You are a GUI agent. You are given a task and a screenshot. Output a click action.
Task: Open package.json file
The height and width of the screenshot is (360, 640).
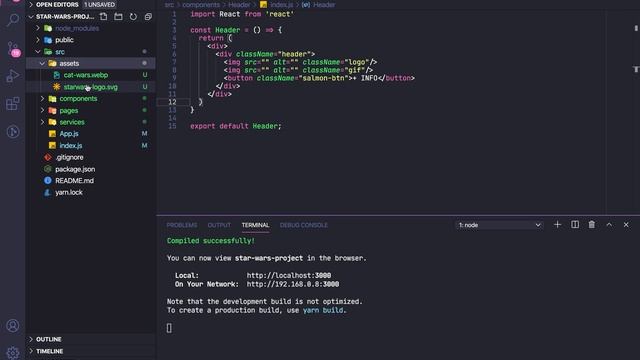[x=75, y=169]
